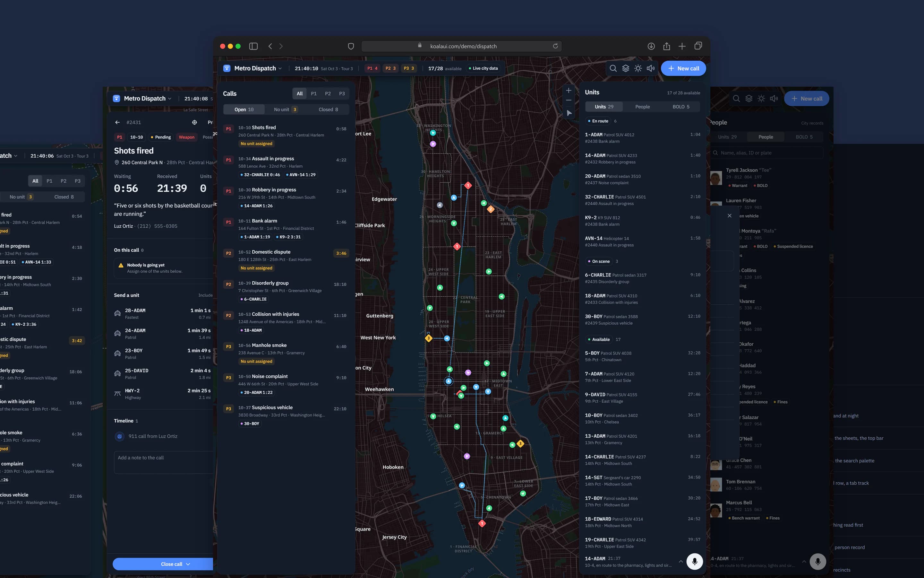Click Safari address bar koalaui.com/demo/dispatch
Viewport: 924px width, 578px height.
pos(461,46)
